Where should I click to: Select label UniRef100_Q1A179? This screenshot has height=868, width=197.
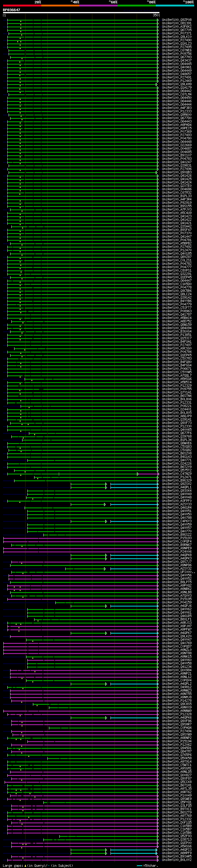(177, 88)
